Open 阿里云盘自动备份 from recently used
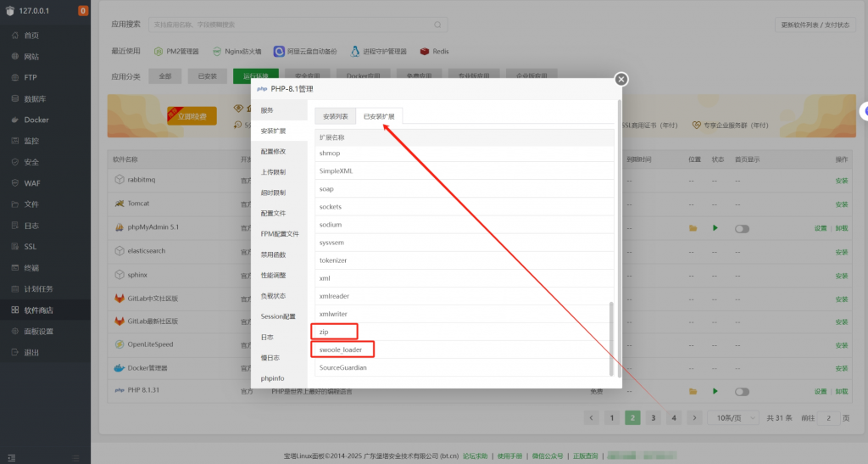 tap(305, 51)
